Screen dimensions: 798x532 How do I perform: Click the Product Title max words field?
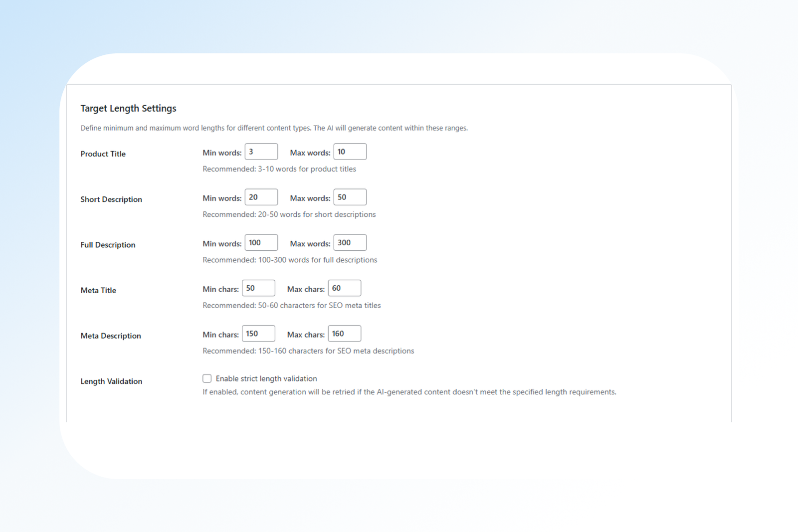tap(350, 152)
